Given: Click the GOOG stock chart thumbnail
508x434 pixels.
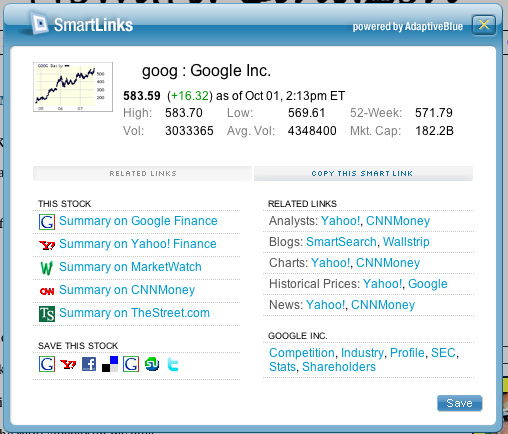Looking at the screenshot, I should [73, 87].
